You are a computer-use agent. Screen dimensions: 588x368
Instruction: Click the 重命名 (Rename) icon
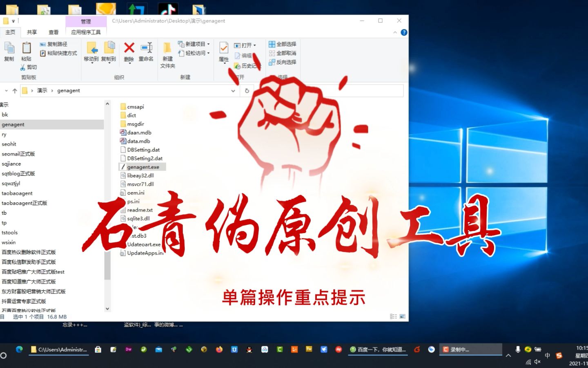point(146,51)
